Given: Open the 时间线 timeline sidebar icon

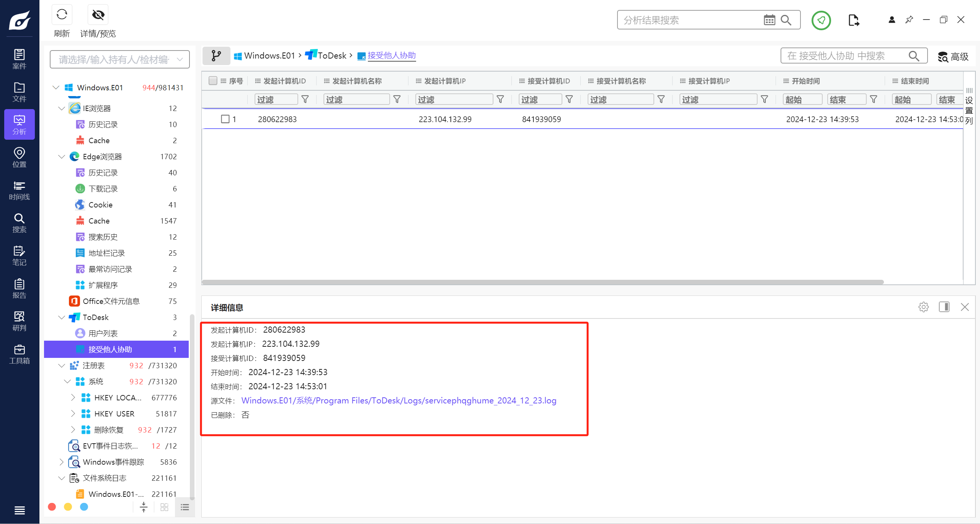Looking at the screenshot, I should click(19, 190).
